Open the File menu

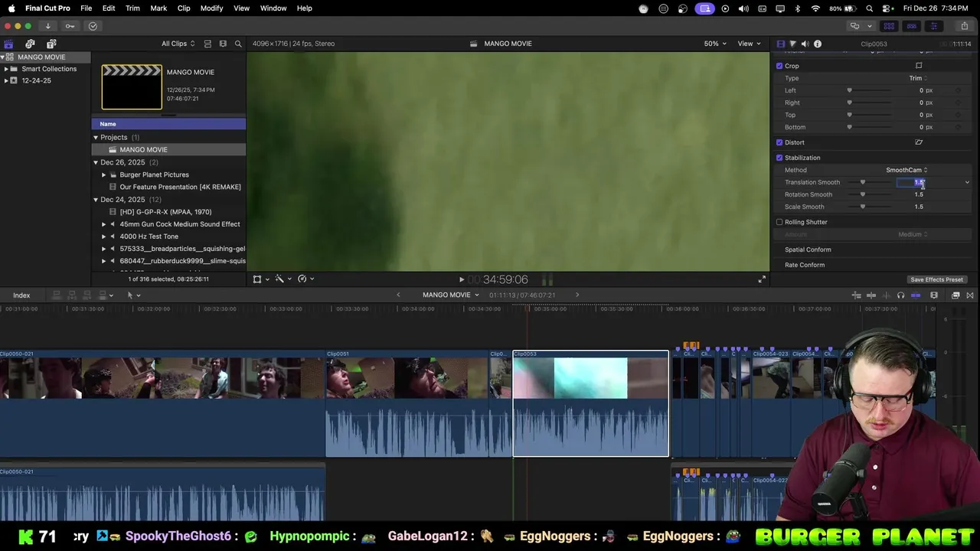(87, 8)
